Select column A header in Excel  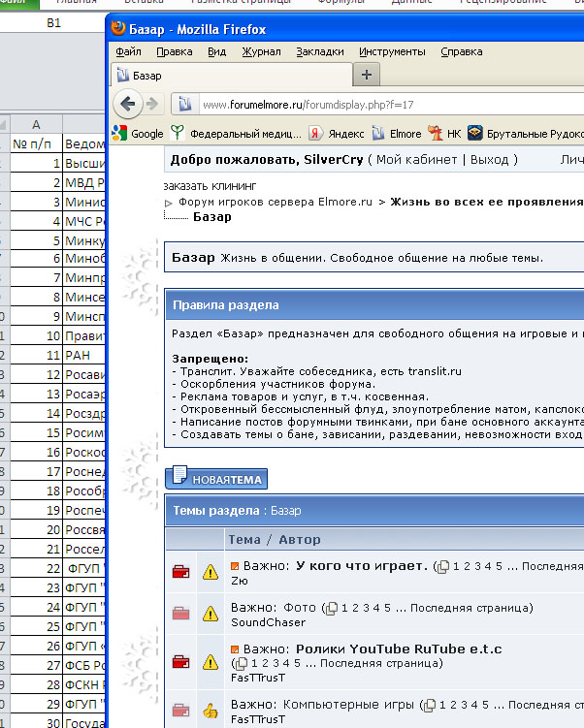point(36,124)
